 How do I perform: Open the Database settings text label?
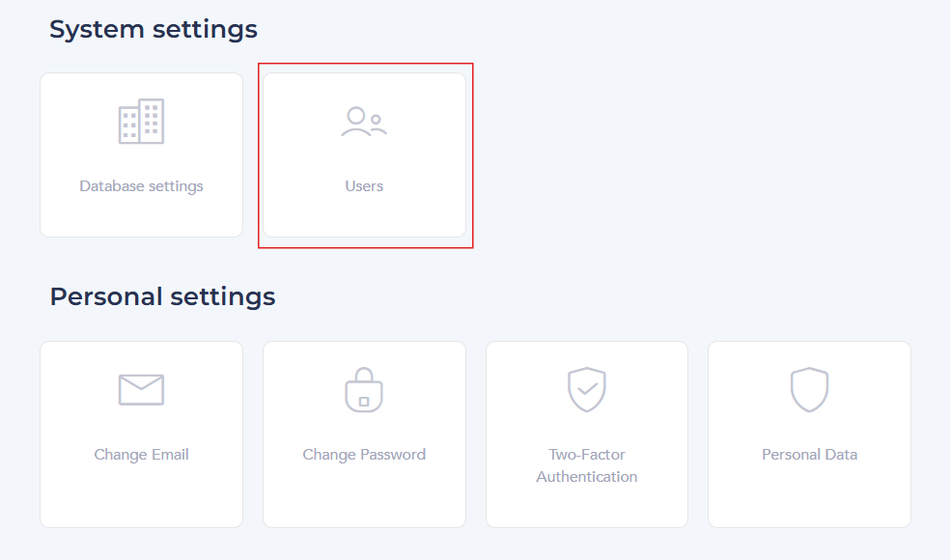(x=141, y=186)
